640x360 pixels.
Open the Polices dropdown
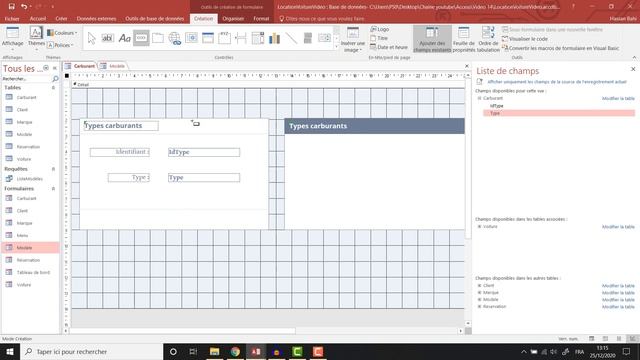60,45
